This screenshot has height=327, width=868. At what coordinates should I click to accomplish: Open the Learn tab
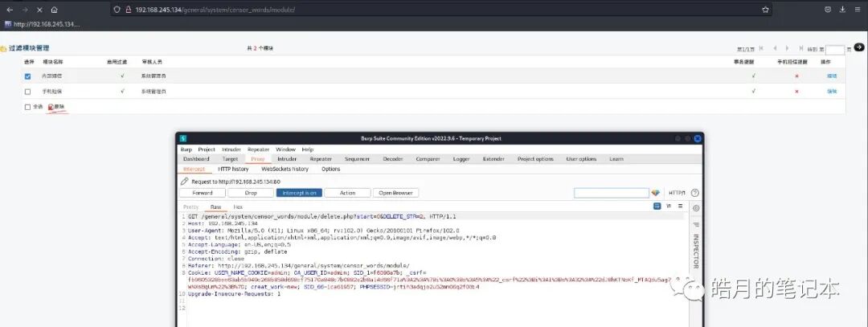click(x=616, y=159)
